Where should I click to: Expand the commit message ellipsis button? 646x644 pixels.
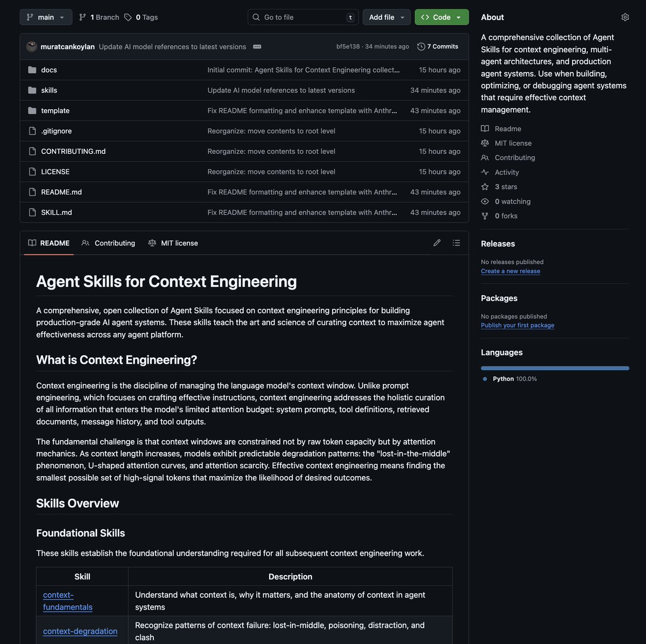click(257, 47)
